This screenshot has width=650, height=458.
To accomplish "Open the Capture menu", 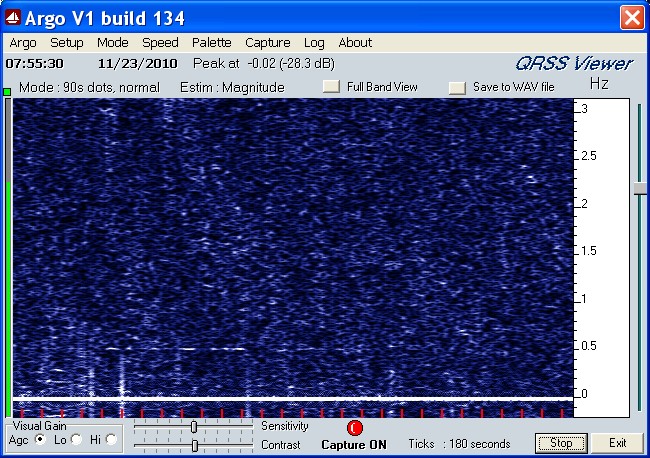I will [x=268, y=43].
